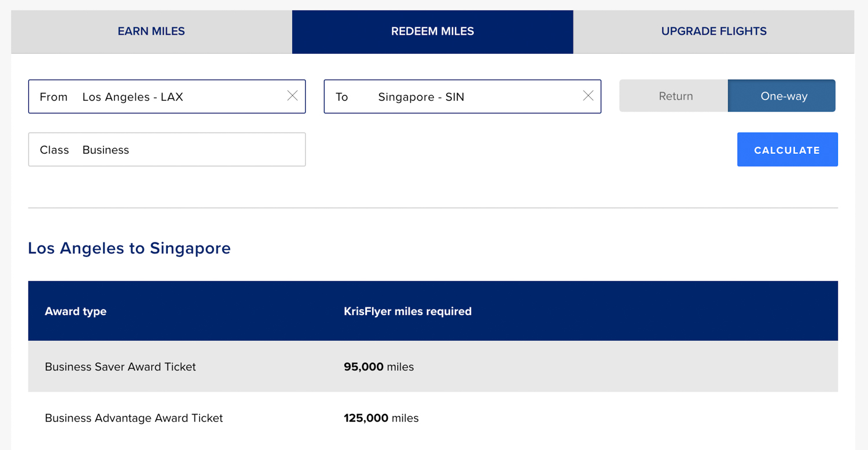Click the Calculate button
The height and width of the screenshot is (450, 868).
pos(787,150)
